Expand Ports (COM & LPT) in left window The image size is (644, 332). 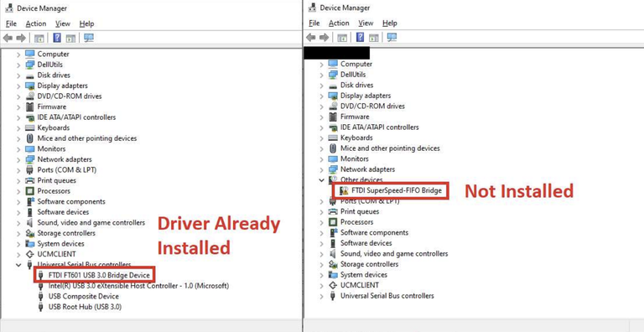click(x=18, y=170)
